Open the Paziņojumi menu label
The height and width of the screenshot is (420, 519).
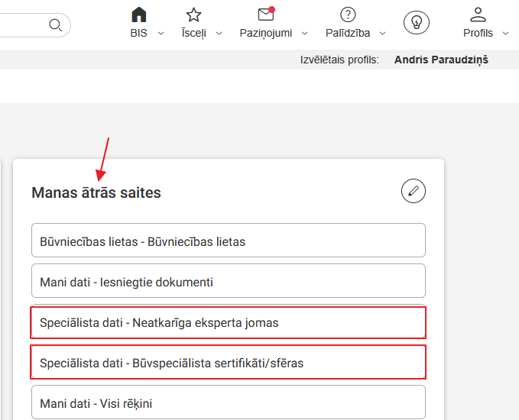[x=266, y=33]
